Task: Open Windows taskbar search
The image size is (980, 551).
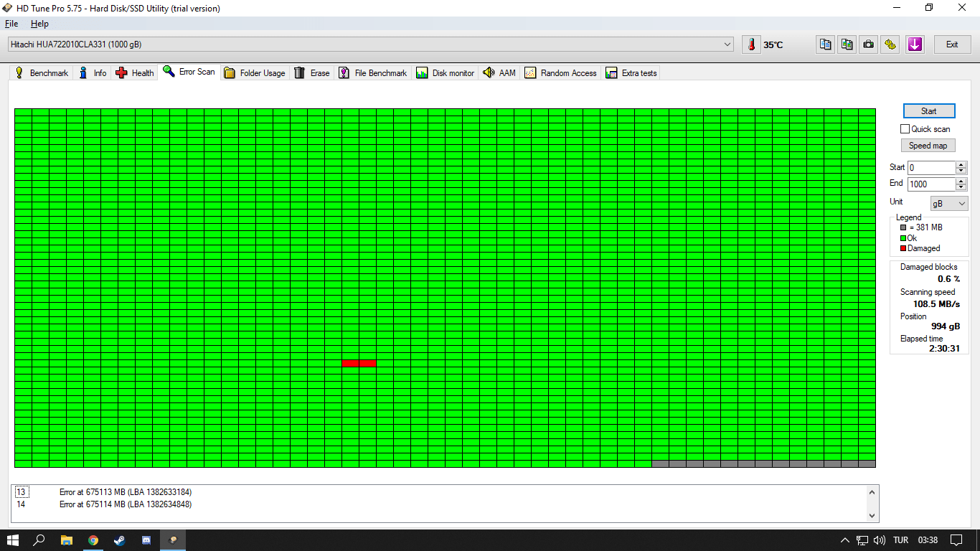Action: point(39,540)
